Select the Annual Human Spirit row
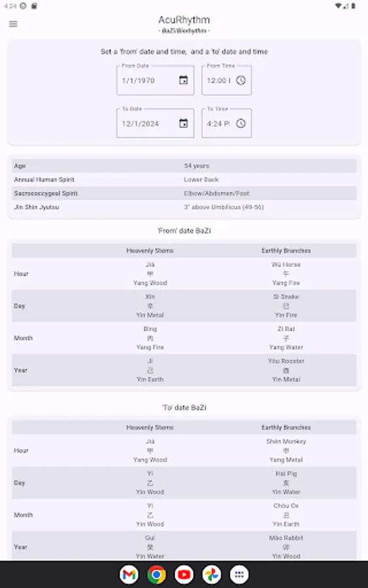The width and height of the screenshot is (368, 588). 184,180
